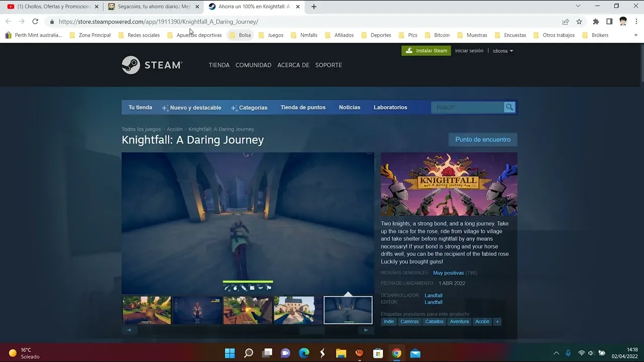The height and width of the screenshot is (362, 644).
Task: Open Laboratorios in the store navigation
Action: (390, 108)
